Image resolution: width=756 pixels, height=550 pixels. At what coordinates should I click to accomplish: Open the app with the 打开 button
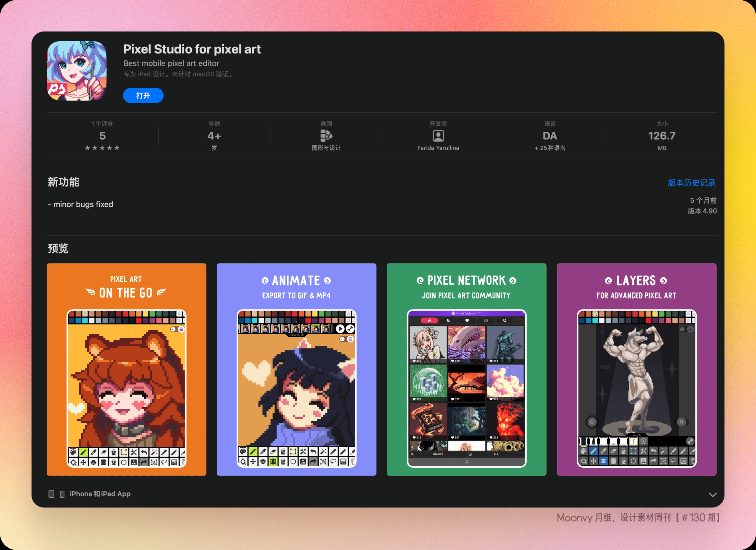[143, 96]
